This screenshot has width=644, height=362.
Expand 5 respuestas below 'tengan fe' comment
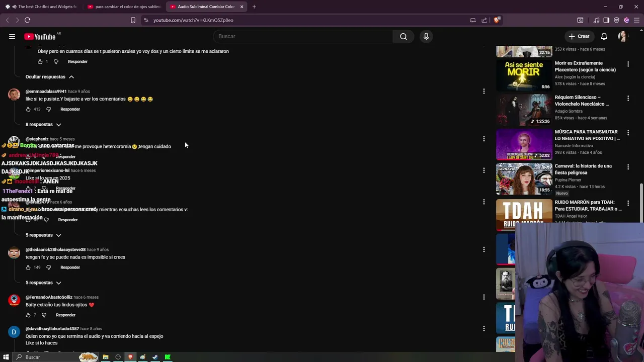(43, 283)
